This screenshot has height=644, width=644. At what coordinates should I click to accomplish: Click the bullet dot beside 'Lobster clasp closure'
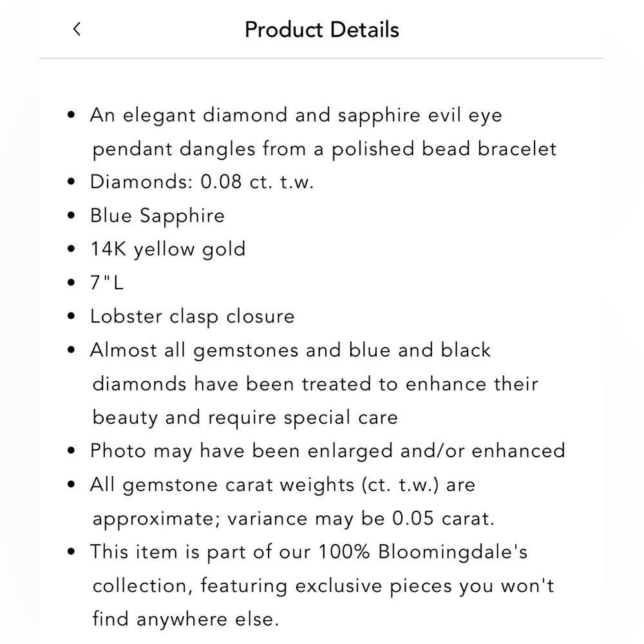(71, 316)
